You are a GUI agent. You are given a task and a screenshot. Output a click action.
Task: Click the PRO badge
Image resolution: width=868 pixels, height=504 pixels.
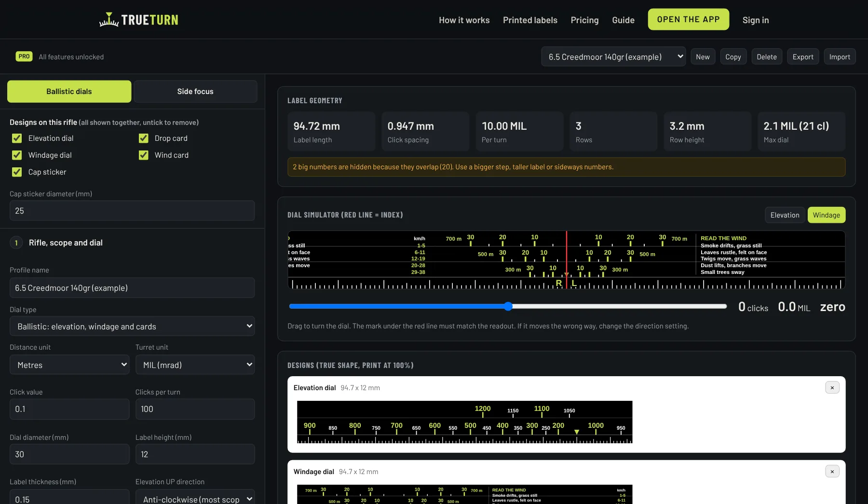pyautogui.click(x=24, y=56)
